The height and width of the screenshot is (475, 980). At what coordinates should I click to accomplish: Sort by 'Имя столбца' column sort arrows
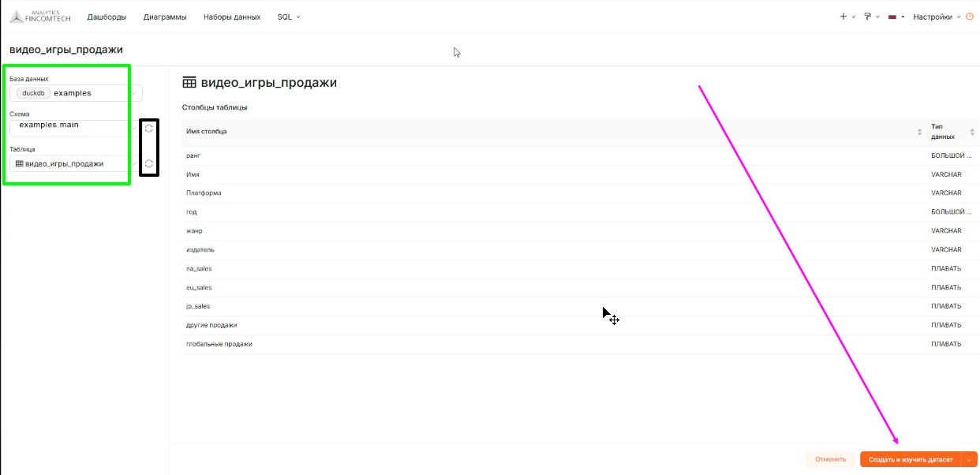919,131
